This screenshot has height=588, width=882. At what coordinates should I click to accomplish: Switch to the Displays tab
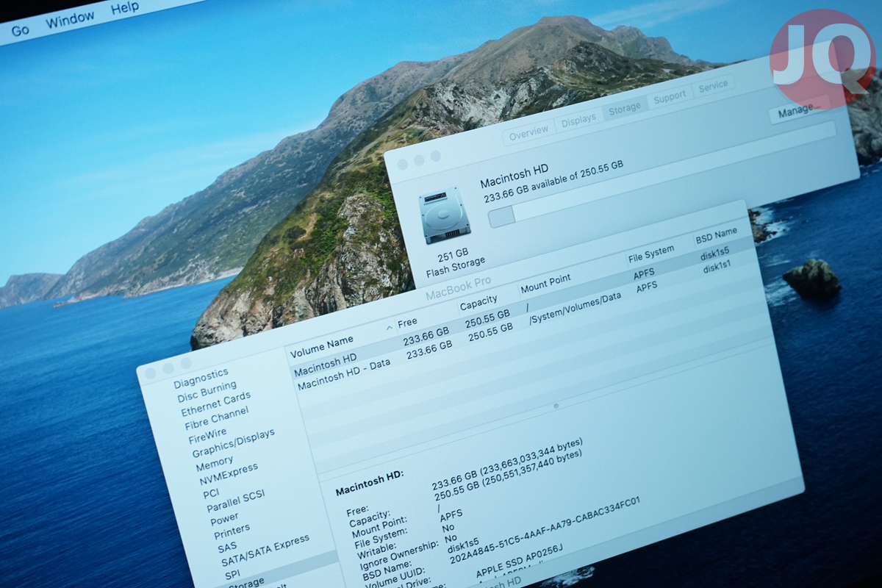coord(578,121)
